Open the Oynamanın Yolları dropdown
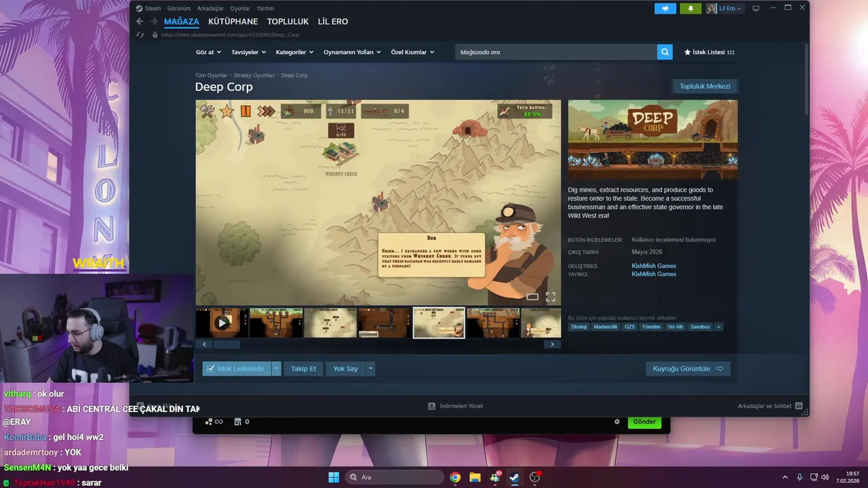 coord(352,52)
